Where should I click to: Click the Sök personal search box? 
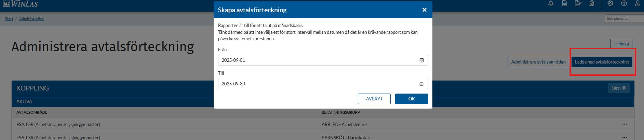pos(624,18)
